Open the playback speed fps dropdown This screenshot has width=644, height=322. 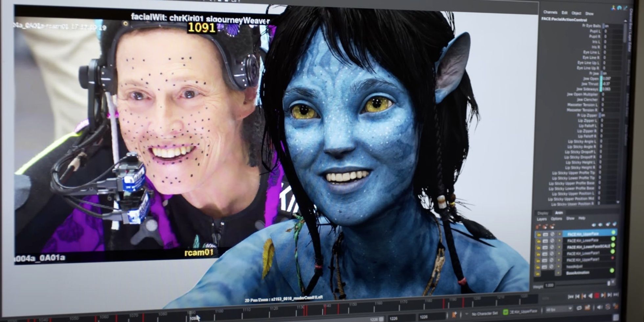pyautogui.click(x=559, y=310)
